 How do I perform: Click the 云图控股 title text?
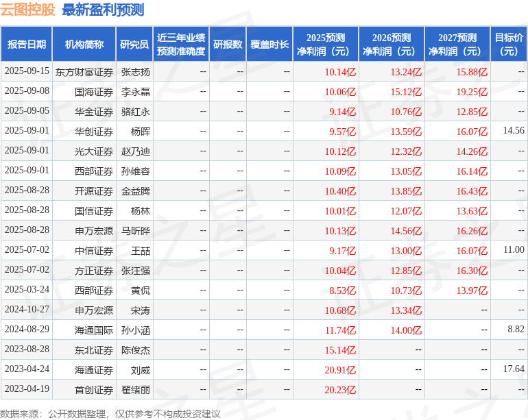tap(27, 10)
